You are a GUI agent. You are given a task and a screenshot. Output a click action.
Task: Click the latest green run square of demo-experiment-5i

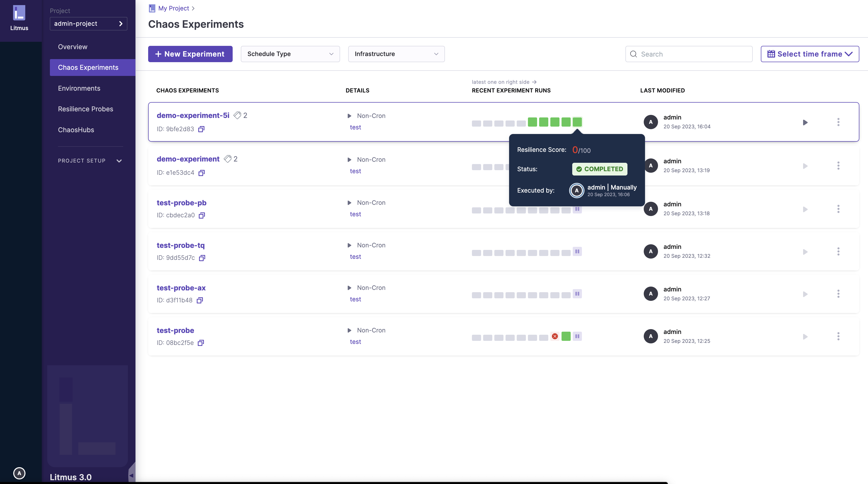577,122
